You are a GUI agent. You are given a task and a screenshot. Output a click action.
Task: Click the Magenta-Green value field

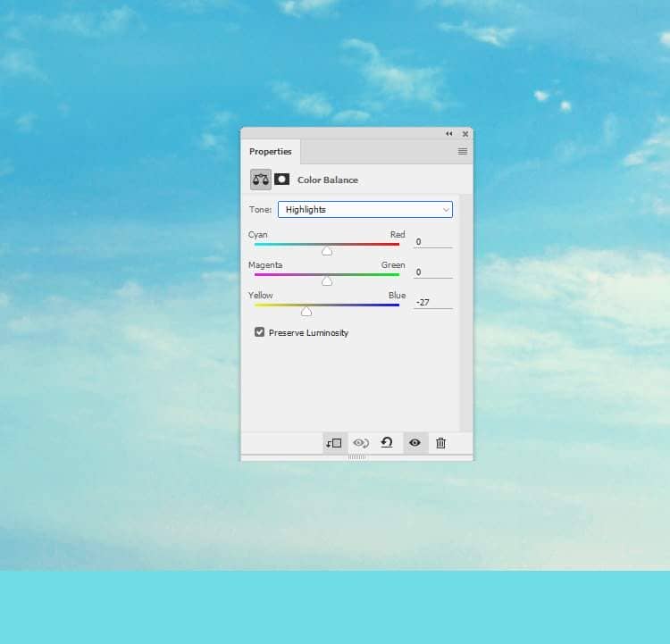tap(432, 272)
